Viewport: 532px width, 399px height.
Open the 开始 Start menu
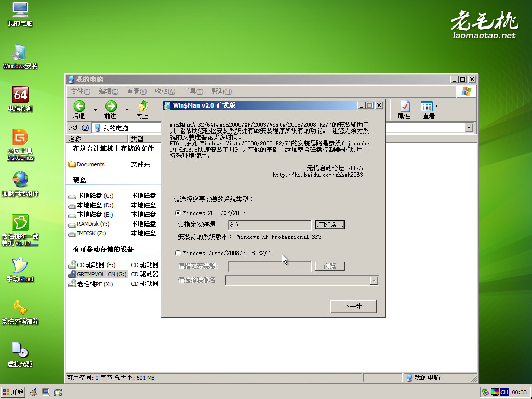[13, 392]
